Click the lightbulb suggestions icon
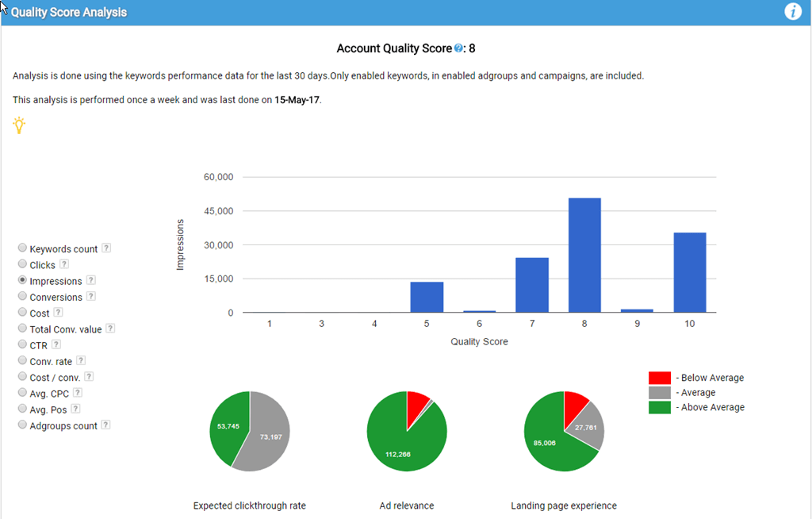 click(x=18, y=125)
